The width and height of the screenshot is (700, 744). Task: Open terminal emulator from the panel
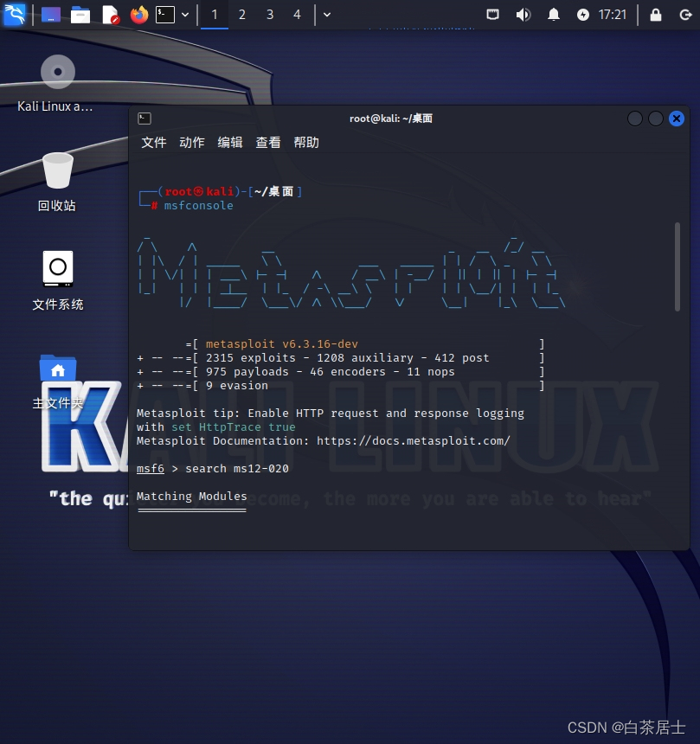(165, 15)
